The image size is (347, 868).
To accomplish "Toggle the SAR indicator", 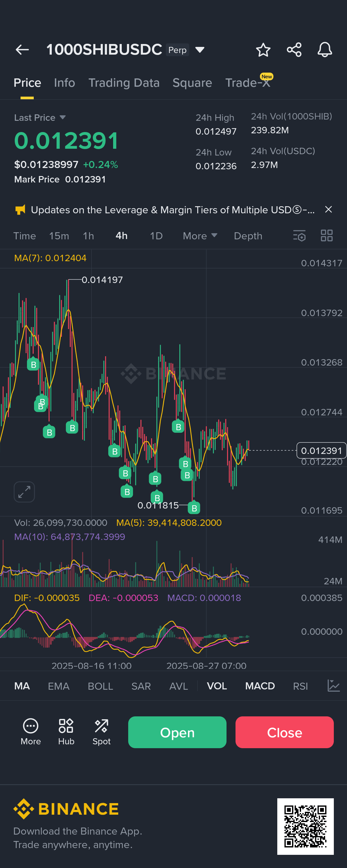I will pos(141,686).
